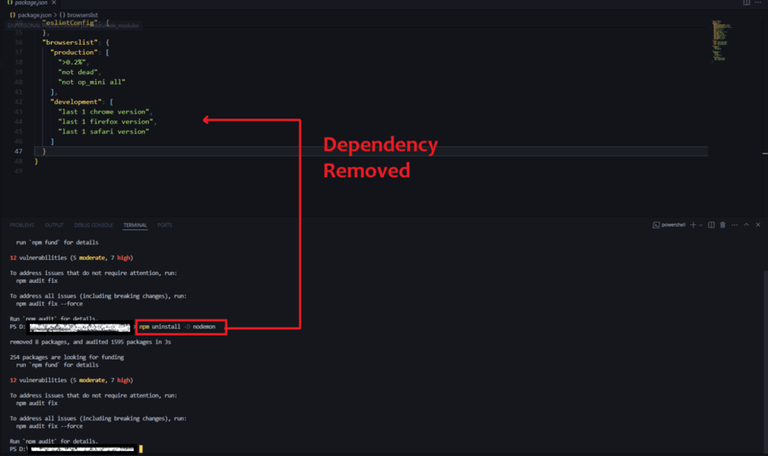
Task: Click the package.json breadcrumb item
Action: coord(30,16)
